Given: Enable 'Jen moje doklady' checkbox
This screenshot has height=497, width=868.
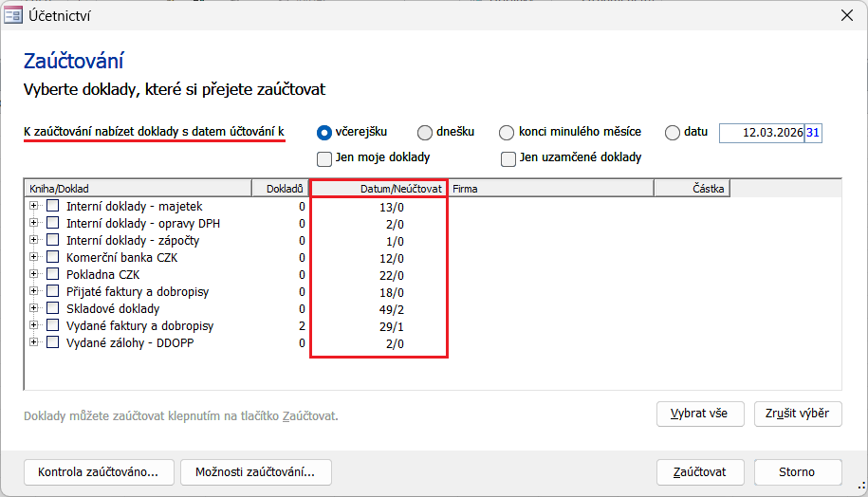Looking at the screenshot, I should point(324,158).
